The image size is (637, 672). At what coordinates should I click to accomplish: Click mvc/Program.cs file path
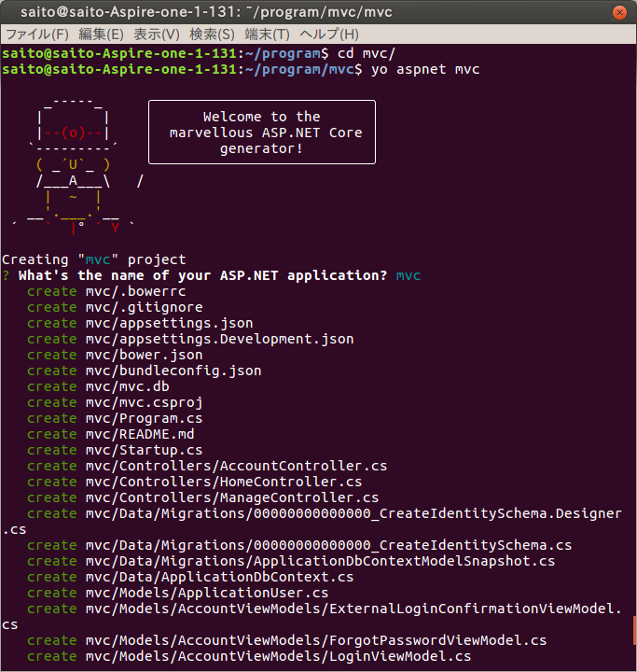[x=144, y=418]
